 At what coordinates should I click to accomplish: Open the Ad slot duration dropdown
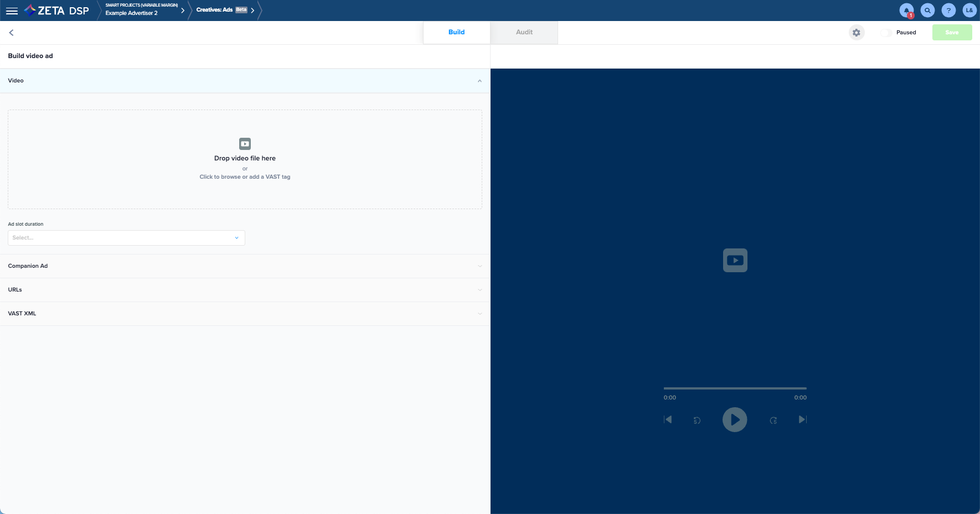tap(126, 238)
